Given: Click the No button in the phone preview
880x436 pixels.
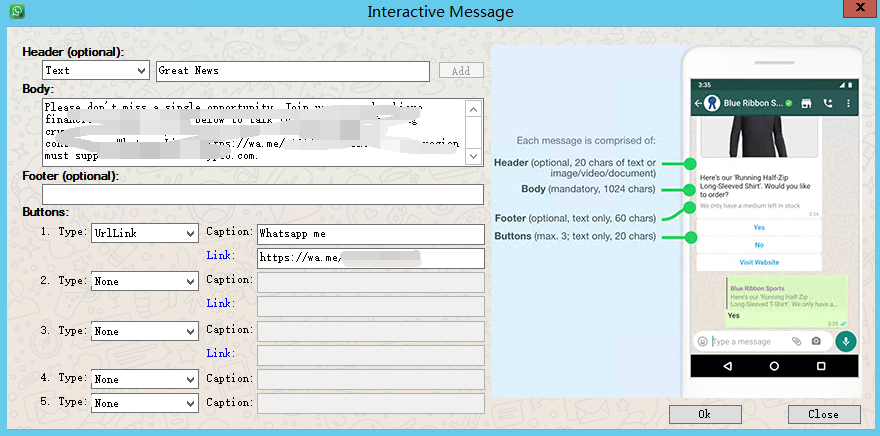Looking at the screenshot, I should pyautogui.click(x=759, y=245).
